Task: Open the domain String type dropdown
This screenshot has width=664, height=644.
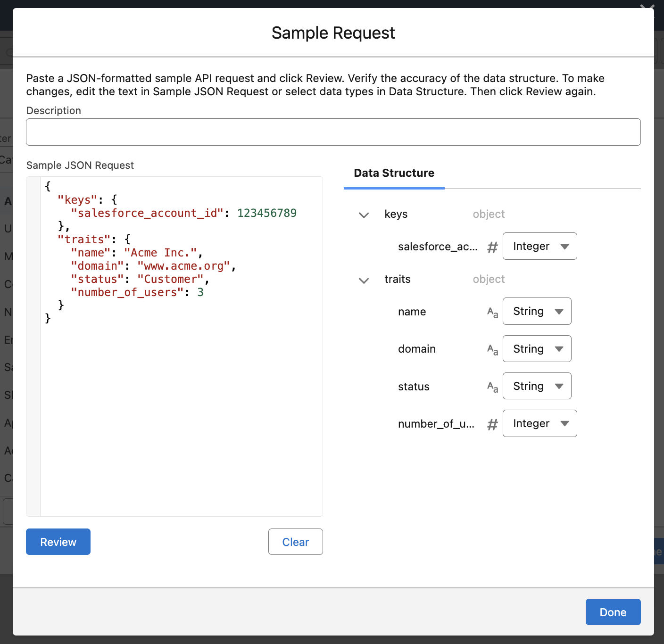Action: [x=537, y=349]
